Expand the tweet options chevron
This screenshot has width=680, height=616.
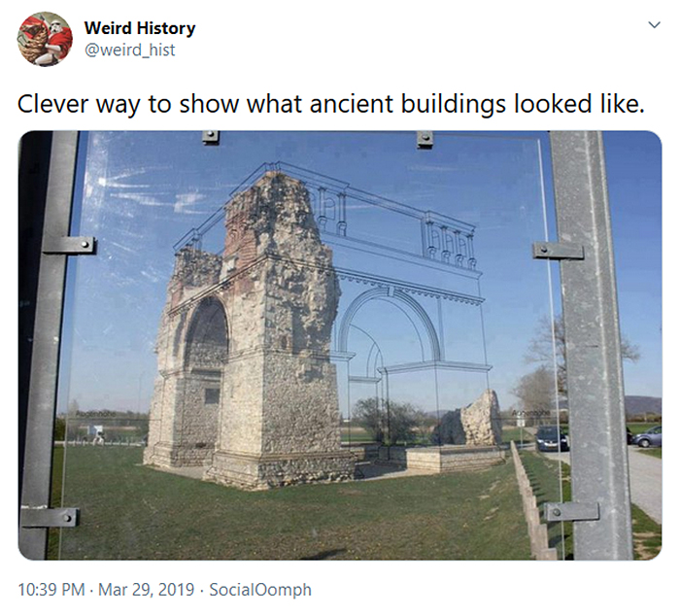(x=654, y=24)
